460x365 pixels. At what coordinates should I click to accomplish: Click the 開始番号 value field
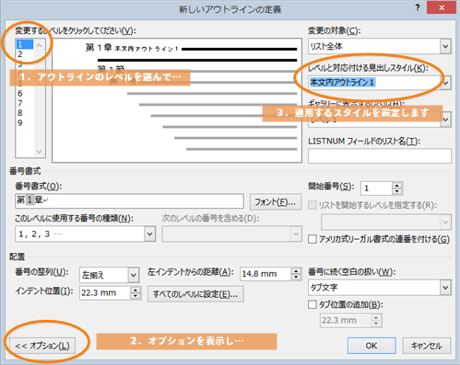(x=376, y=188)
